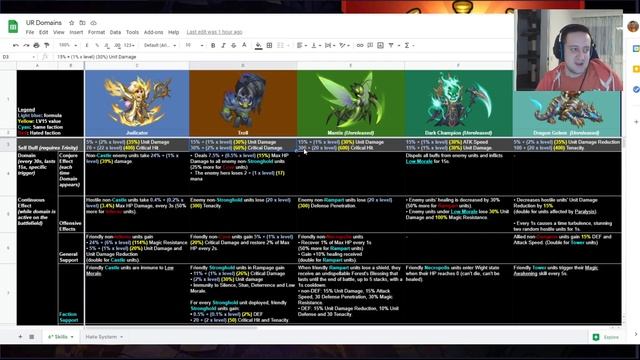Format as currency
640x360 pixels.
click(x=87, y=45)
